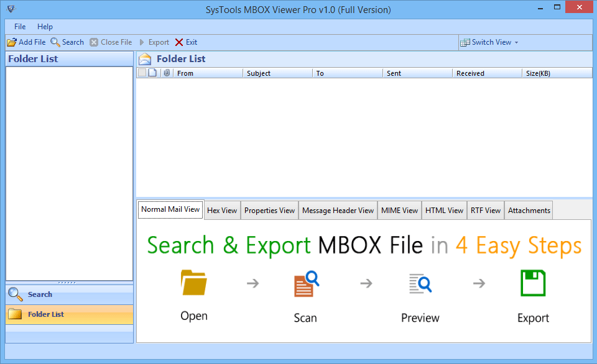Click the Folder List pane label in sidebar
Image resolution: width=597 pixels, height=364 pixels.
46,314
